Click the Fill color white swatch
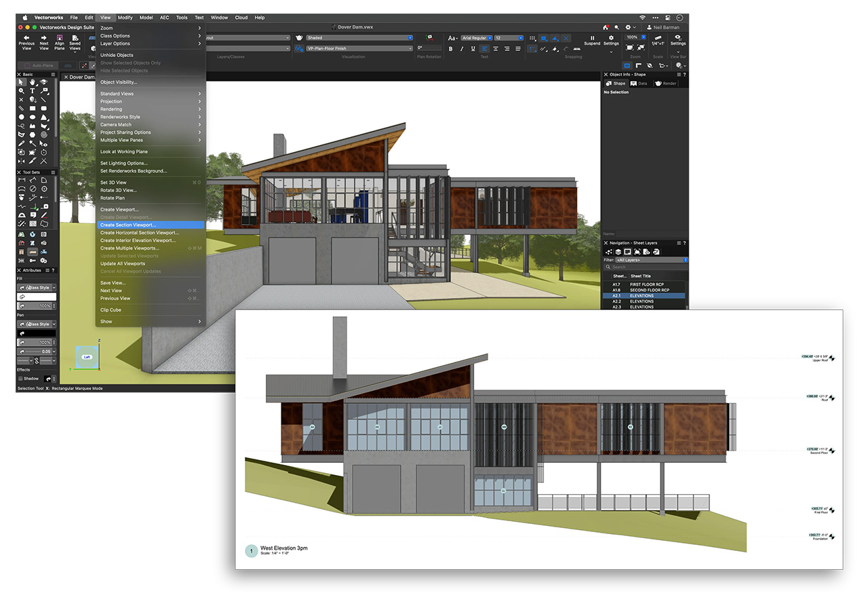 (37, 297)
